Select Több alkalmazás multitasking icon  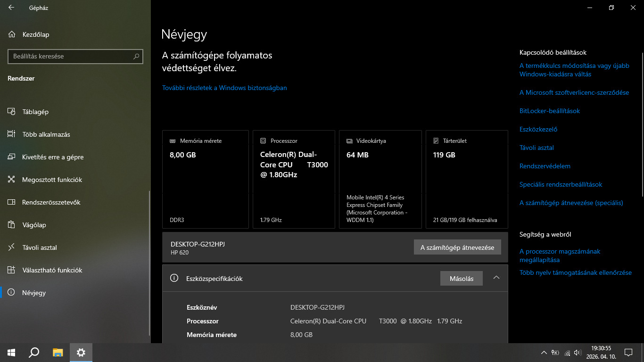click(12, 134)
